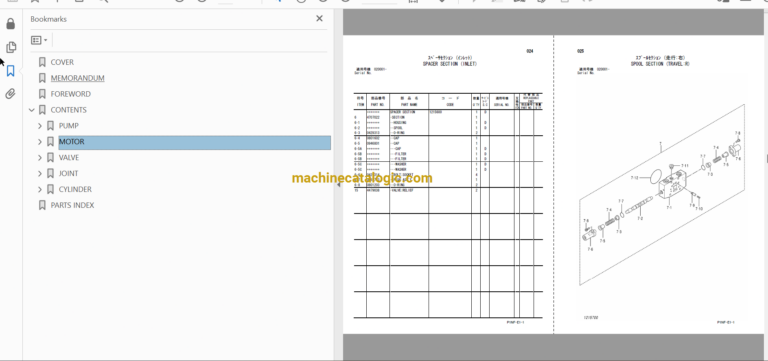Expand the PUMP bookmark

tap(40, 126)
